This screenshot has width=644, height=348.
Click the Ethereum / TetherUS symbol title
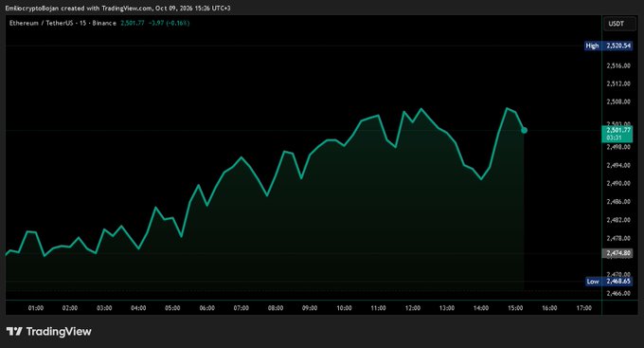click(x=63, y=23)
